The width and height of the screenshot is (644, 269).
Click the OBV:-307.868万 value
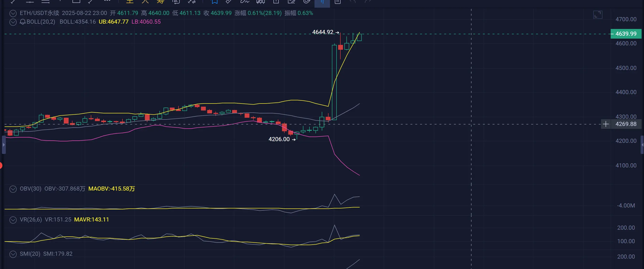(65, 189)
